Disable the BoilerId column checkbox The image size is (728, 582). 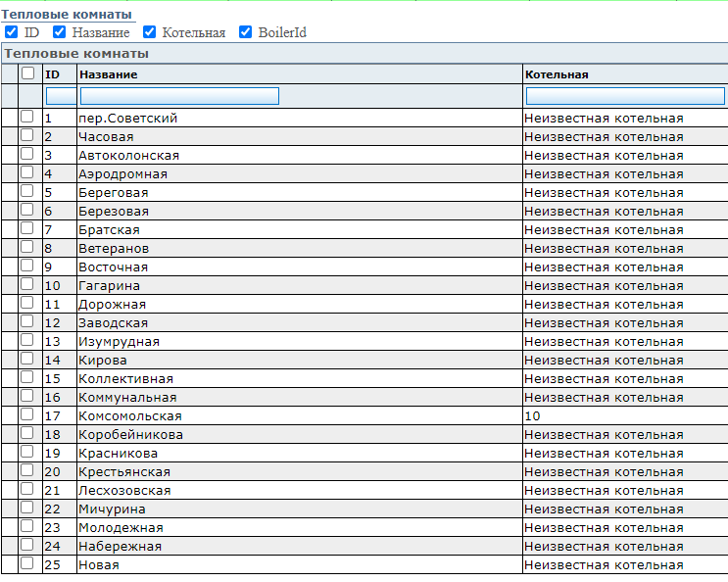pyautogui.click(x=246, y=32)
